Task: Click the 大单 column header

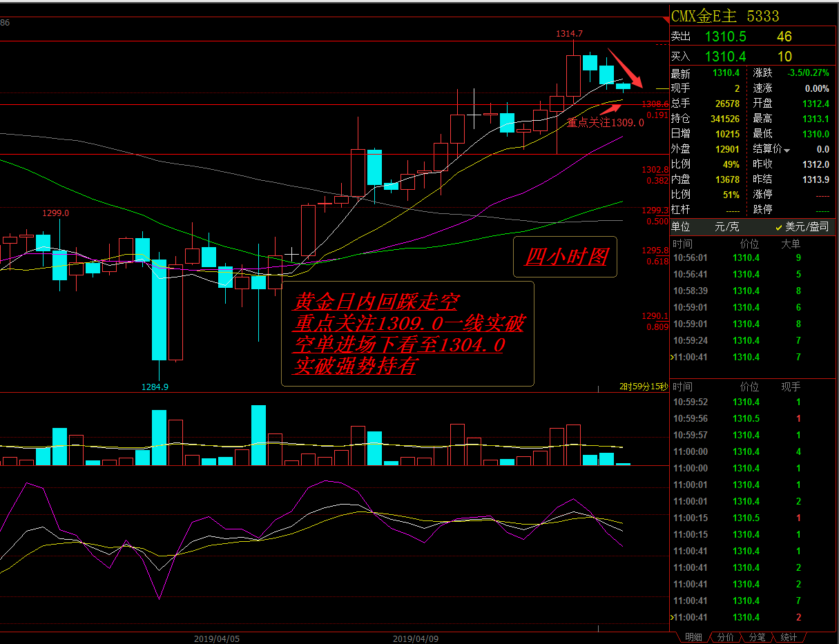Action: click(791, 244)
